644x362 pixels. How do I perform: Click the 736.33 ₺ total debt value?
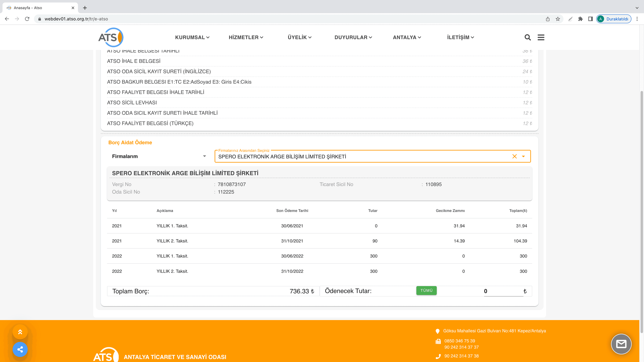[x=302, y=291]
